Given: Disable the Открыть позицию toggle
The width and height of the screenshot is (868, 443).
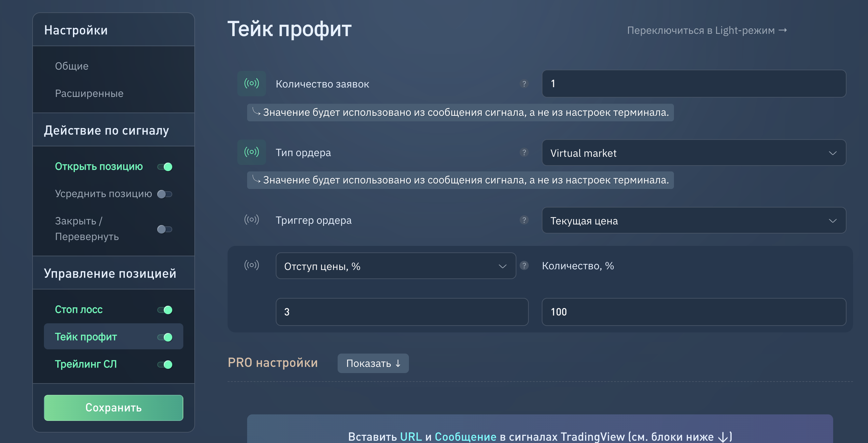Looking at the screenshot, I should pyautogui.click(x=165, y=167).
